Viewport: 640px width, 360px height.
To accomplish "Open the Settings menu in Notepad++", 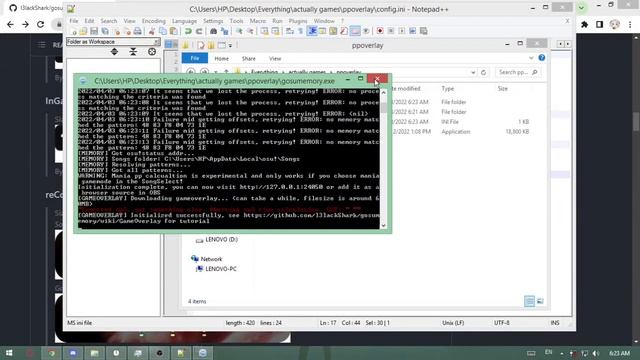I will 213,21.
